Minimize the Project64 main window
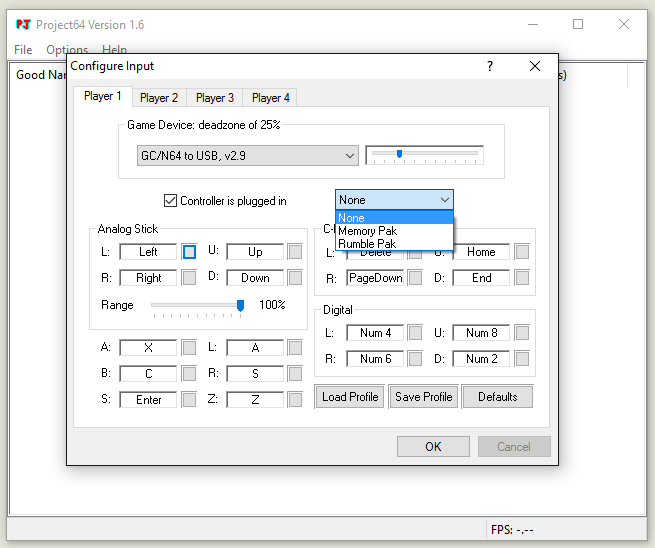 (x=533, y=24)
